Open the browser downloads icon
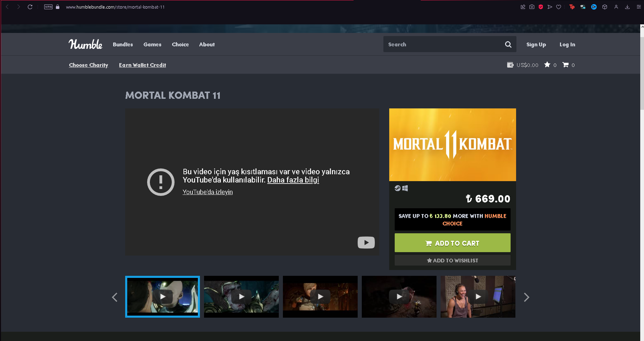Viewport: 644px width, 341px height. [627, 7]
